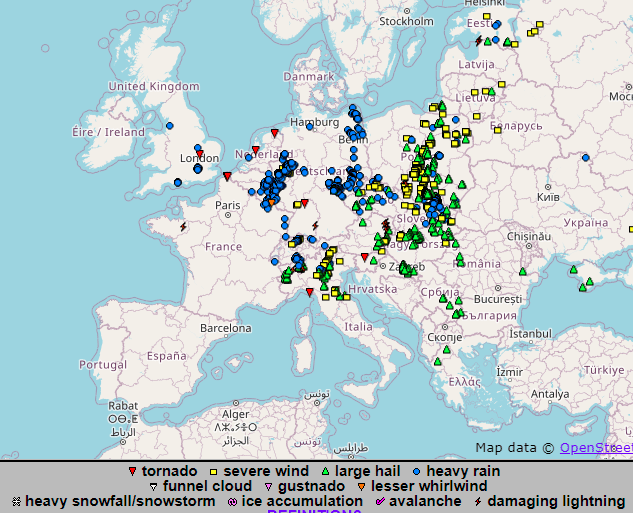Click the Україна country label
Viewport: 633px width, 513px height.
click(x=586, y=223)
